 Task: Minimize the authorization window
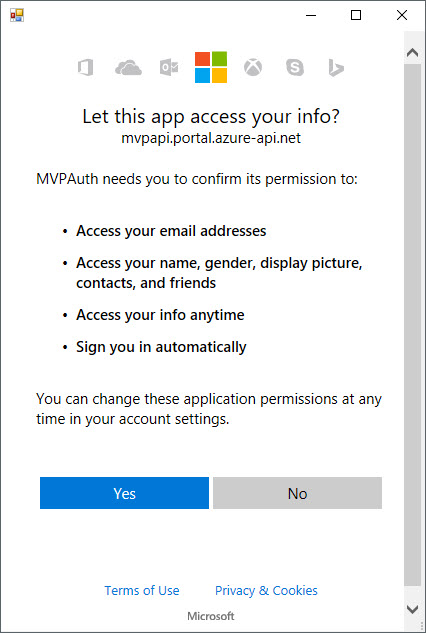tap(311, 15)
